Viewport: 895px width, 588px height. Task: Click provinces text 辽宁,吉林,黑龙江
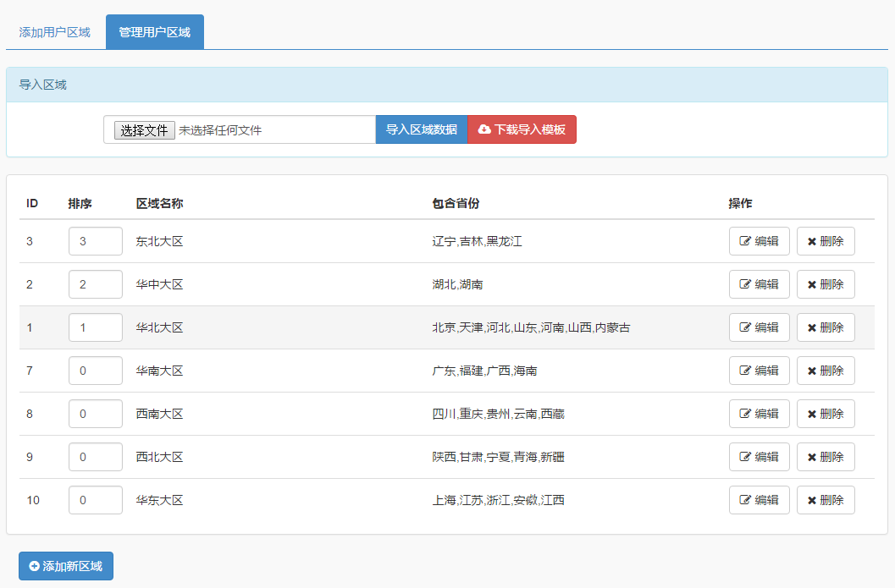pyautogui.click(x=478, y=241)
